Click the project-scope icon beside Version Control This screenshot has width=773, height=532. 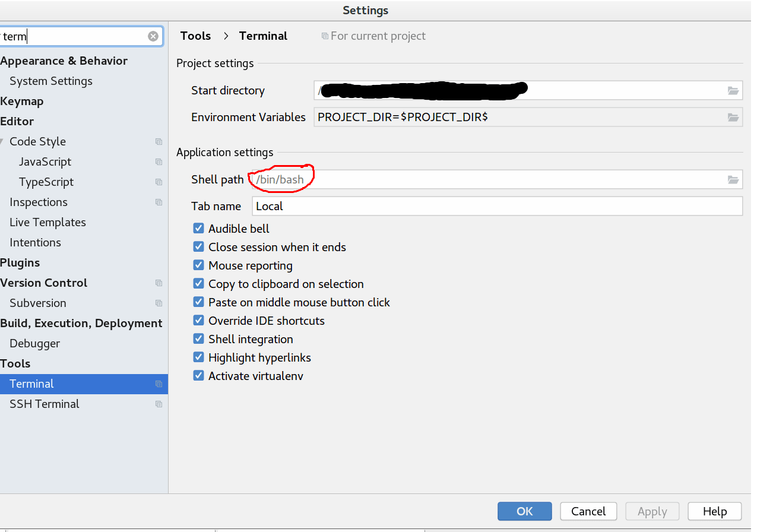[x=158, y=283]
